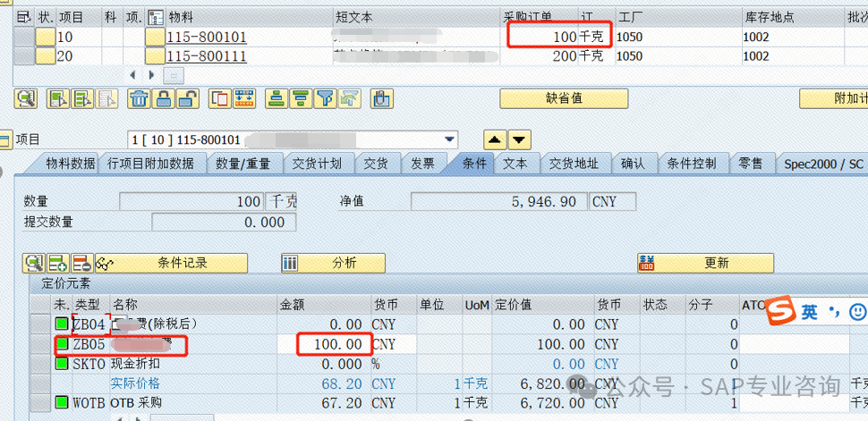
Task: Click the closed padlock block icon
Action: click(164, 98)
